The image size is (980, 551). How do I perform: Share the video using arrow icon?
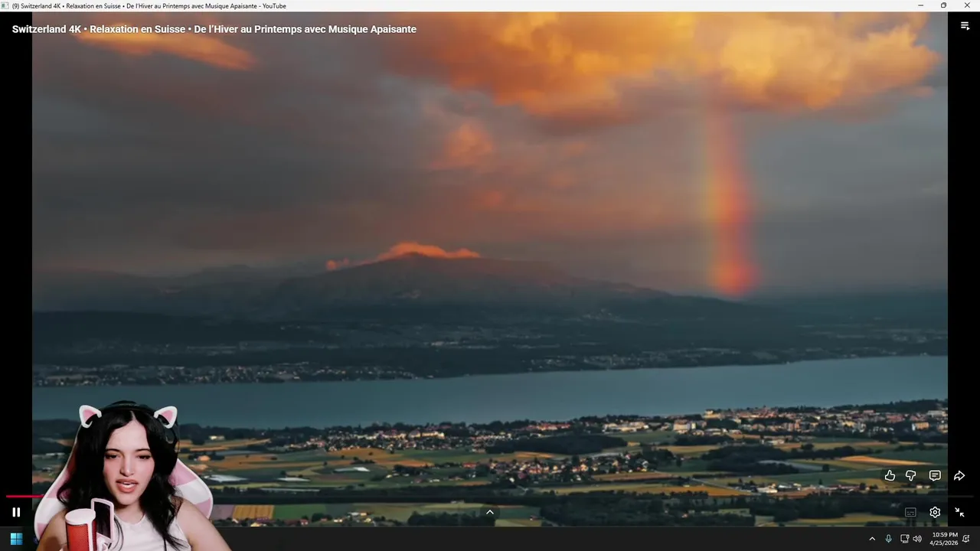pos(959,475)
